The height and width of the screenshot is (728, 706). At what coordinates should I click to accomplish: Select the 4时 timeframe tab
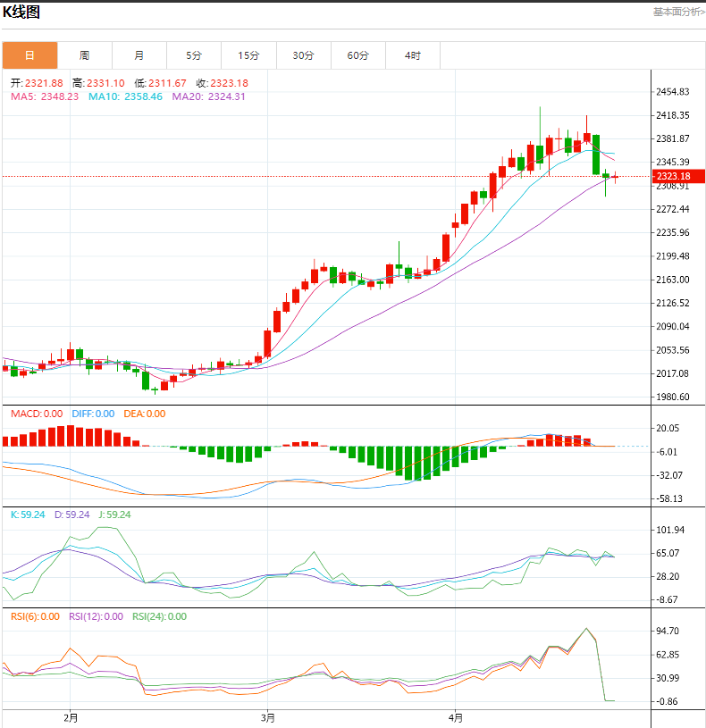click(412, 55)
